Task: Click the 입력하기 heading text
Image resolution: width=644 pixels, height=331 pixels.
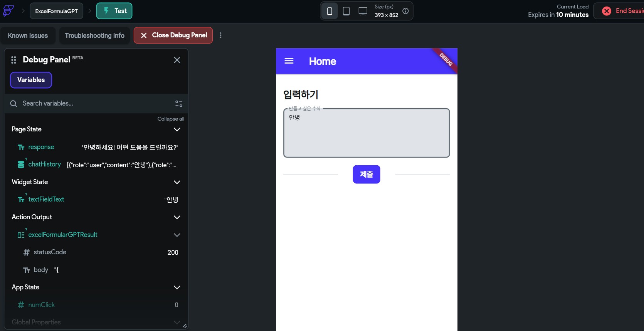Action: point(301,94)
